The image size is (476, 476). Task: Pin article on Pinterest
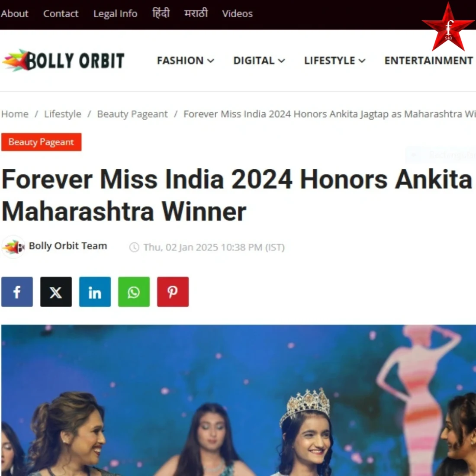[x=173, y=292]
